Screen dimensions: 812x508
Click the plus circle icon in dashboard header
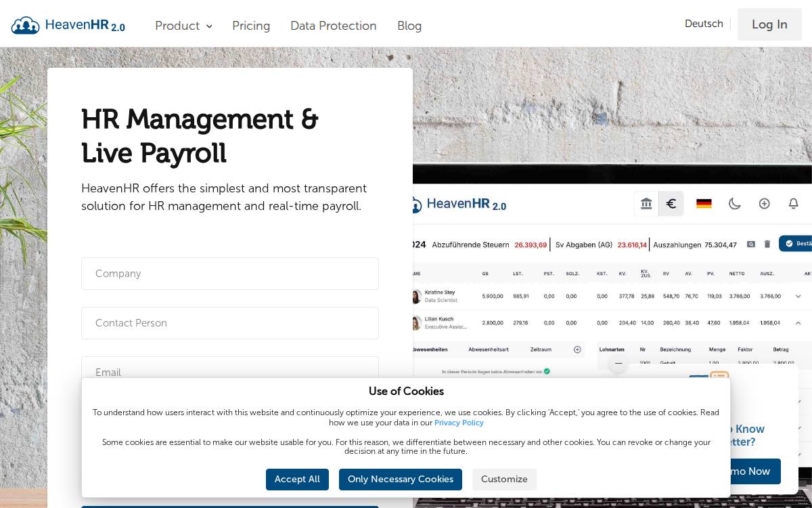click(764, 203)
